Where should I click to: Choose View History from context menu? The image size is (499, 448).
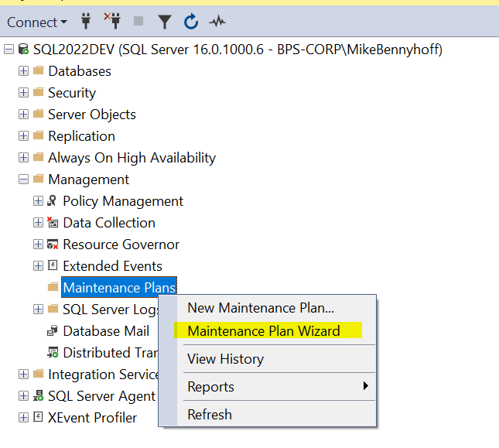pos(225,359)
